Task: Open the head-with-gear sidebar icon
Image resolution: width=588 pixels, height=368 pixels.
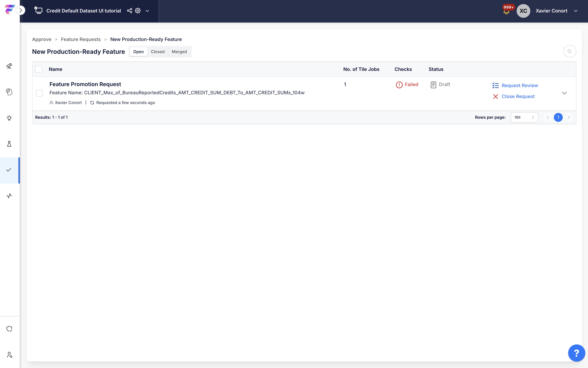Action: point(9,92)
